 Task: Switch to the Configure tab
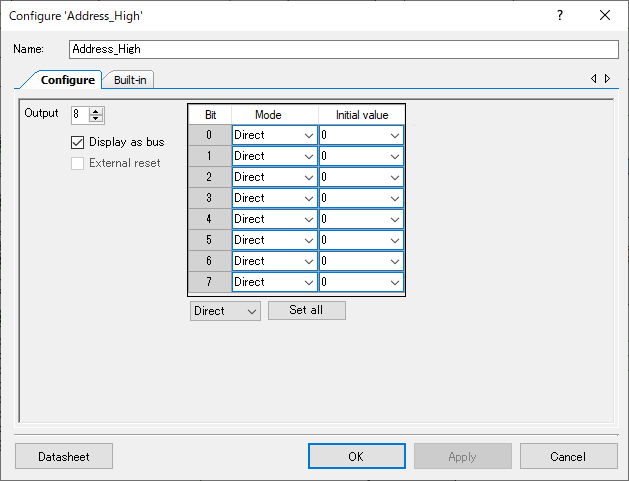[67, 80]
